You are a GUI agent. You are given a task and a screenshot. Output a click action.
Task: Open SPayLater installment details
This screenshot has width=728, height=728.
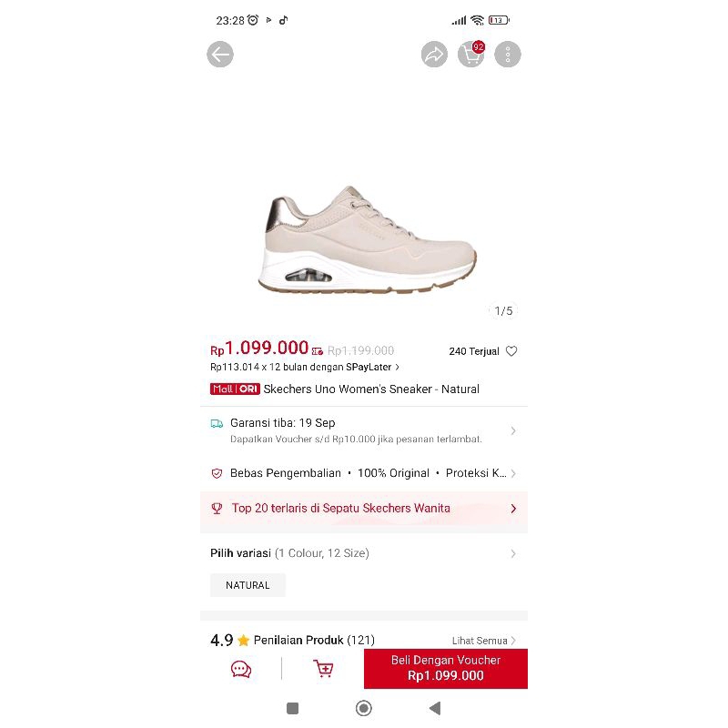click(x=305, y=368)
